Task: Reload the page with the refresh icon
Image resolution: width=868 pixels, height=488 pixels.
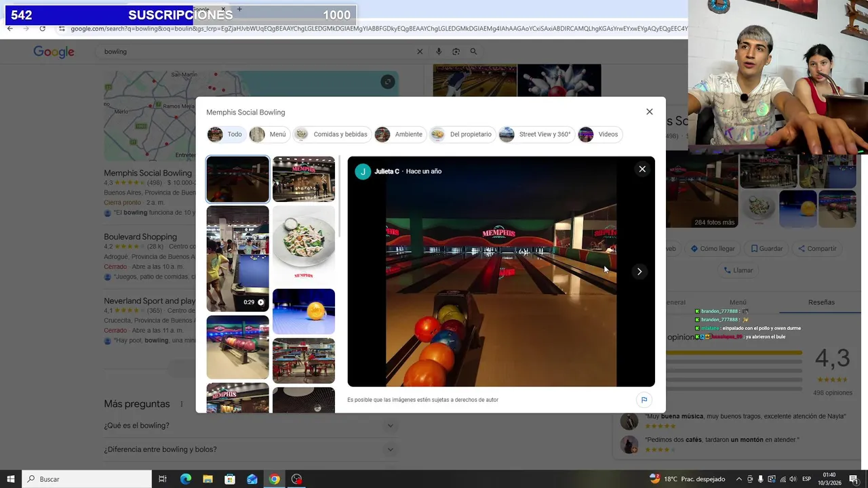Action: tap(42, 28)
